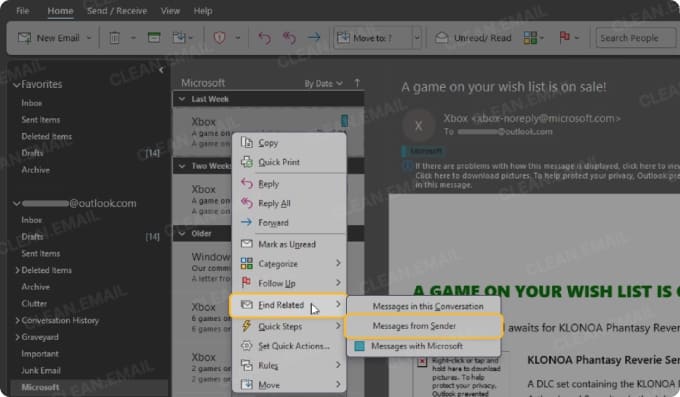Open Sent Items under Favorites
Image resolution: width=680 pixels, height=397 pixels.
pos(41,120)
